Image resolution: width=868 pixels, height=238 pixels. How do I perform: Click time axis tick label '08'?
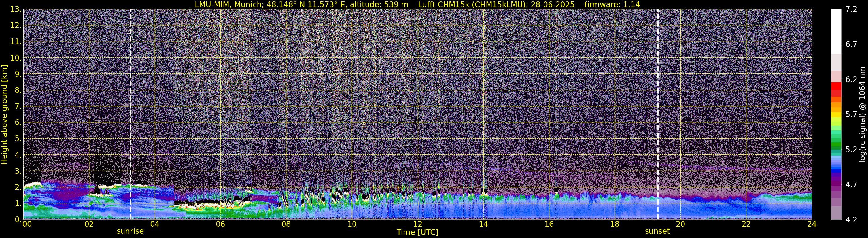click(286, 224)
